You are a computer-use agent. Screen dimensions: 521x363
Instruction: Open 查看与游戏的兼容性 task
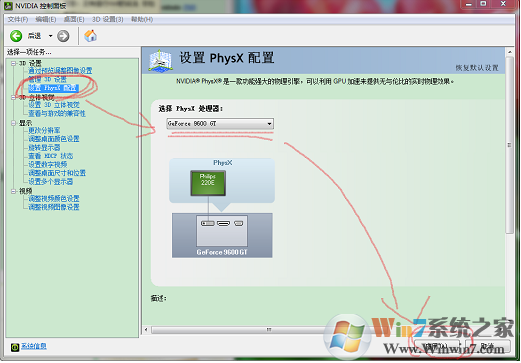pyautogui.click(x=57, y=114)
